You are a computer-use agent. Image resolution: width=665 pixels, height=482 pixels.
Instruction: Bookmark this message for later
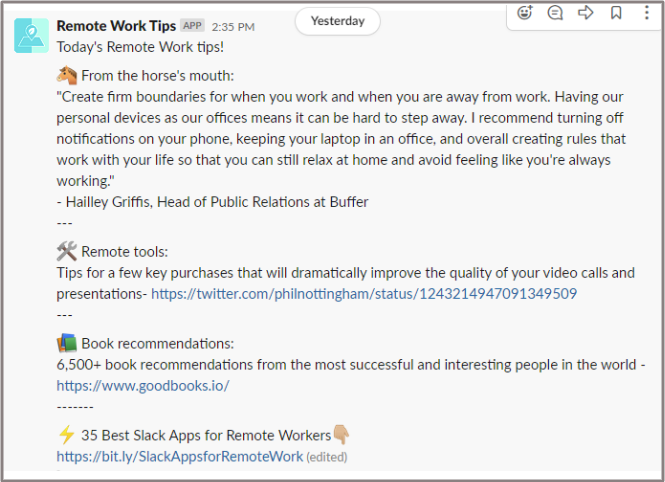(616, 13)
